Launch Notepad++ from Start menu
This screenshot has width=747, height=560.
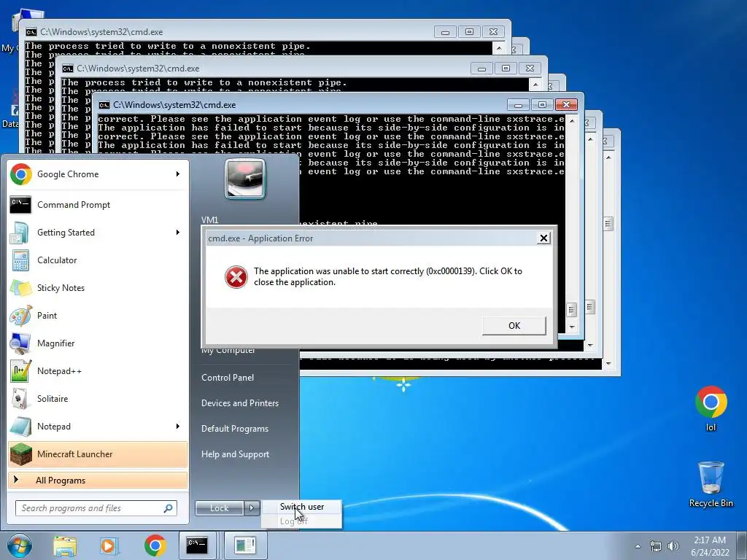(97, 371)
